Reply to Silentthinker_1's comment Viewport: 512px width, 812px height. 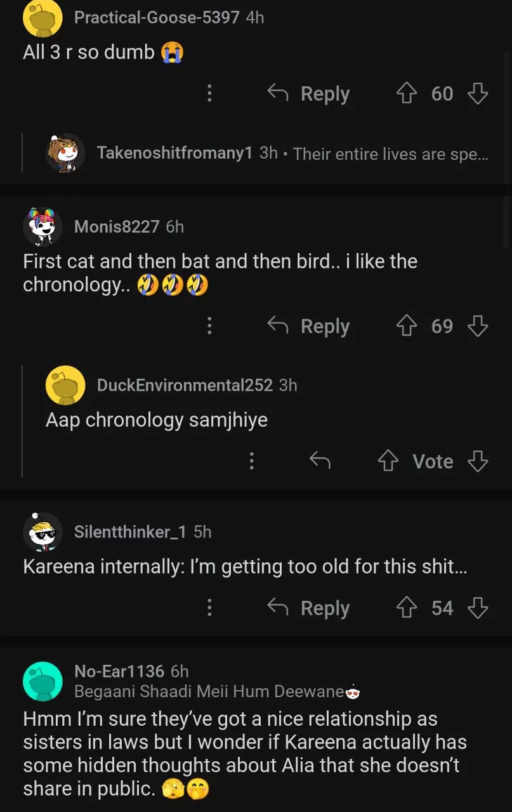click(x=309, y=608)
